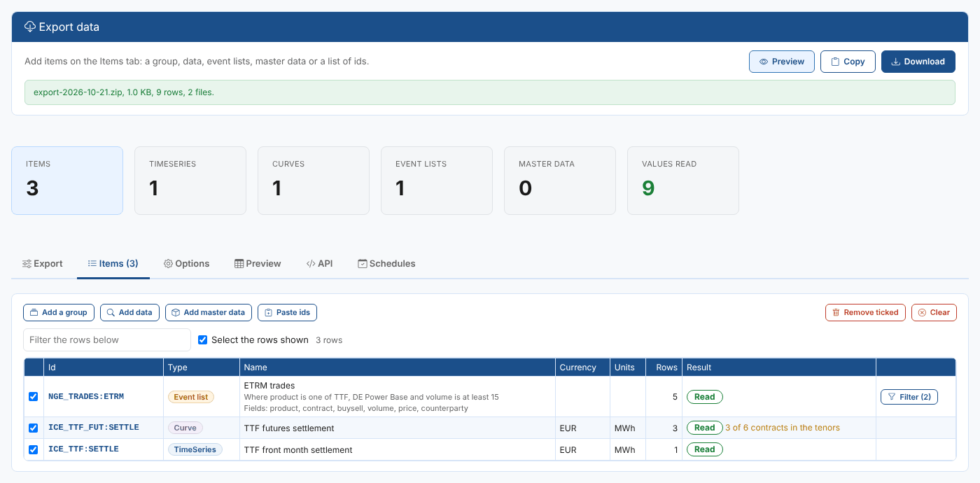This screenshot has height=483, width=980.
Task: Click the Paste ids button
Action: point(287,312)
